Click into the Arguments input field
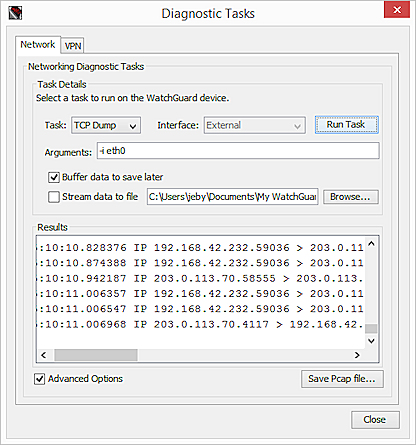 pos(238,151)
